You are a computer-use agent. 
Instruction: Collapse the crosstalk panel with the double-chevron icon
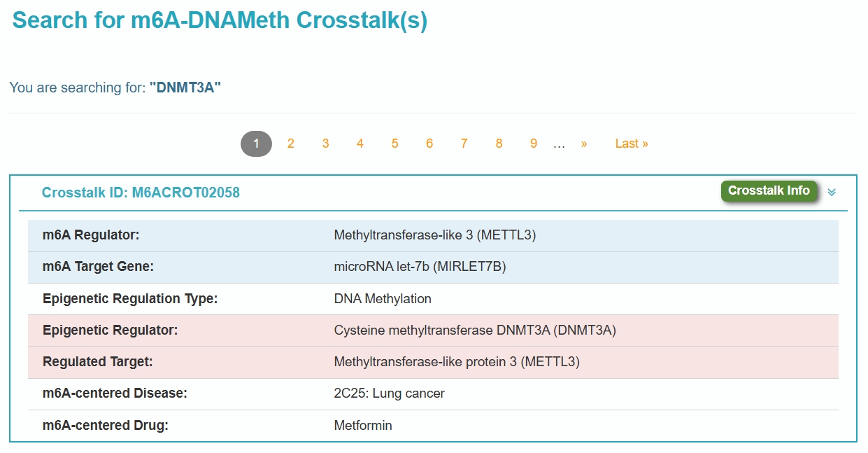click(x=832, y=192)
